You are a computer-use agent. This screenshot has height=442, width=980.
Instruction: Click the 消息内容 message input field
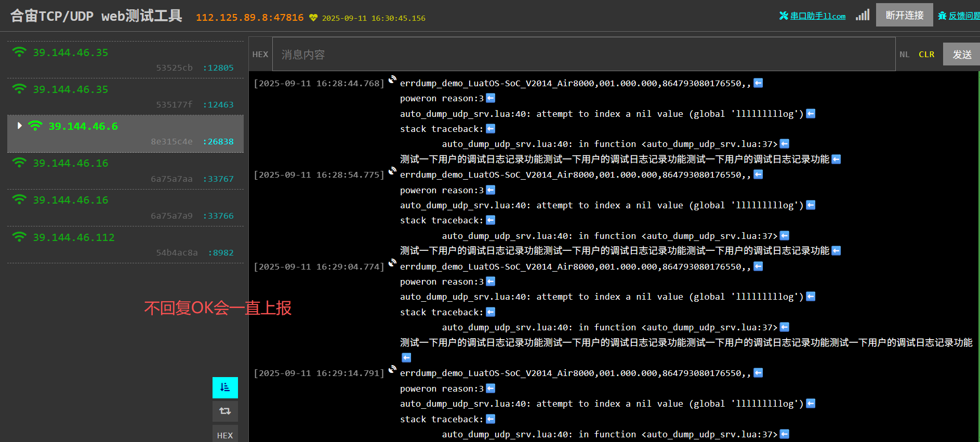(583, 55)
